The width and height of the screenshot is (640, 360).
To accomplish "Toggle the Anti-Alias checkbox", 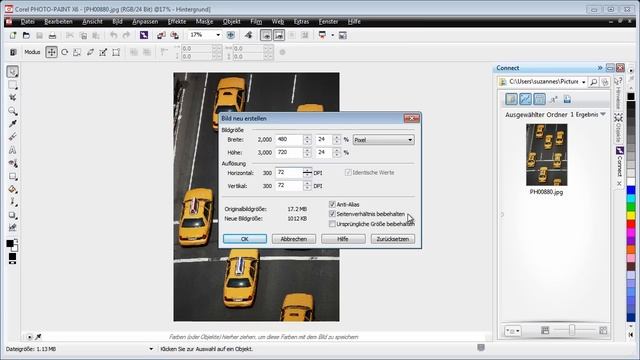I will (x=332, y=204).
